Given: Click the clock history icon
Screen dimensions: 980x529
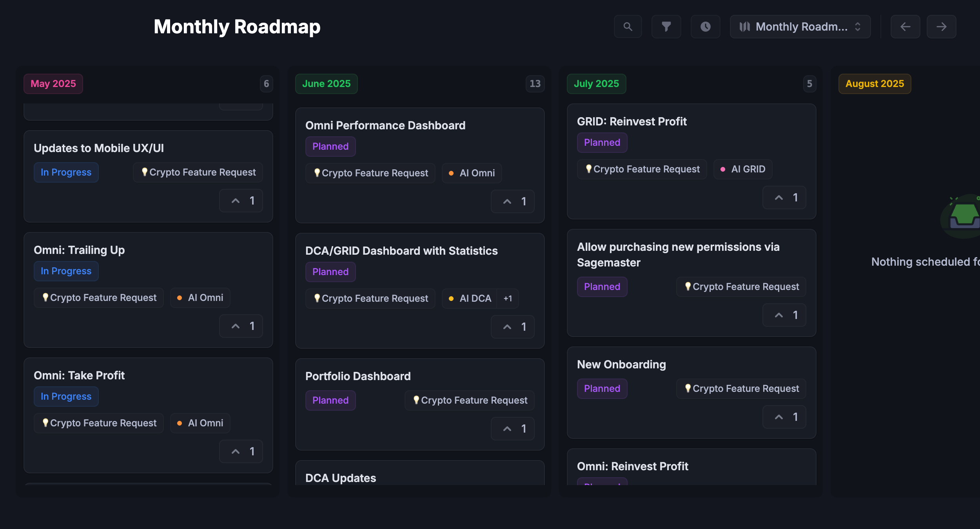Looking at the screenshot, I should [x=705, y=27].
